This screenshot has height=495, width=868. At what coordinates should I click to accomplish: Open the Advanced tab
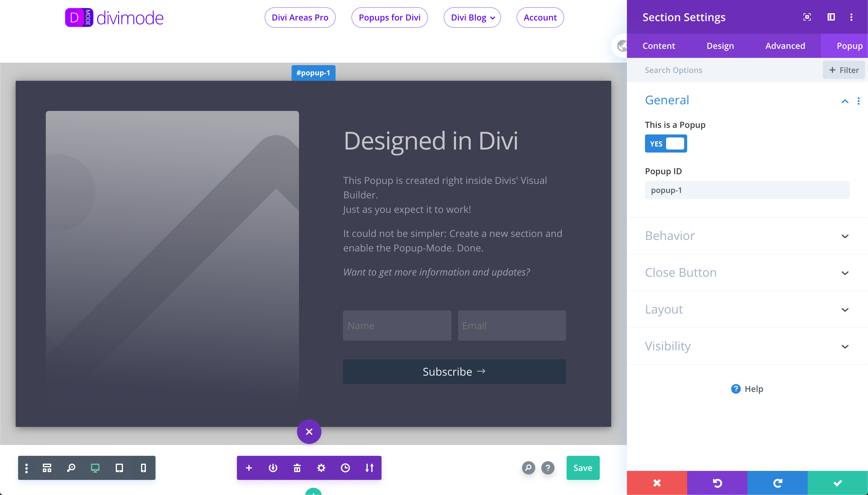(785, 46)
